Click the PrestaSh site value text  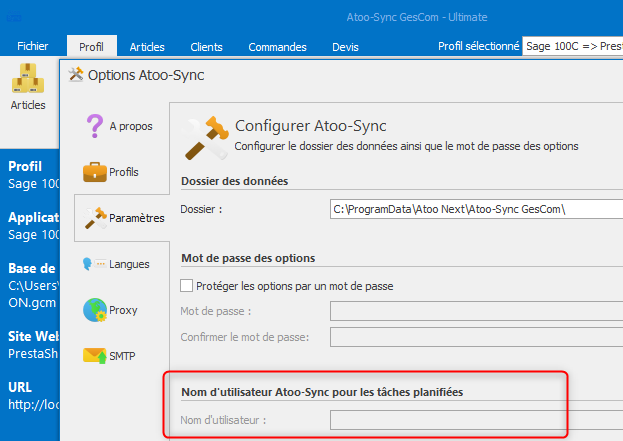click(x=33, y=354)
